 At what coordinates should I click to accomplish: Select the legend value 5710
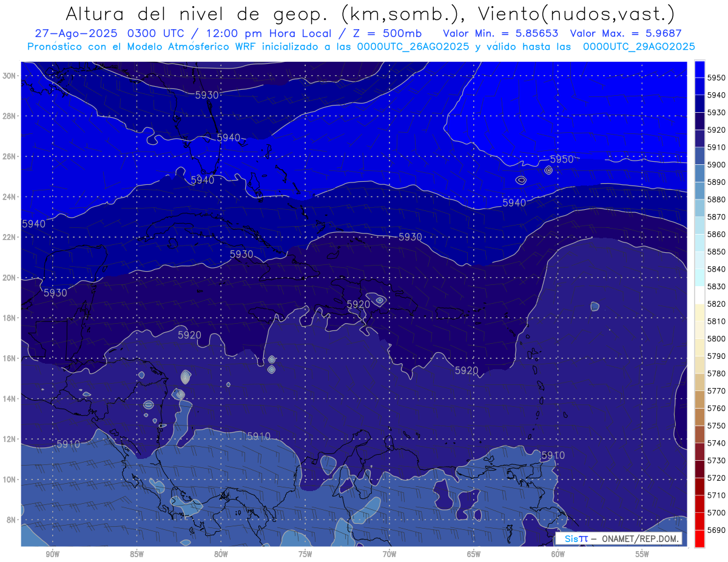(716, 495)
